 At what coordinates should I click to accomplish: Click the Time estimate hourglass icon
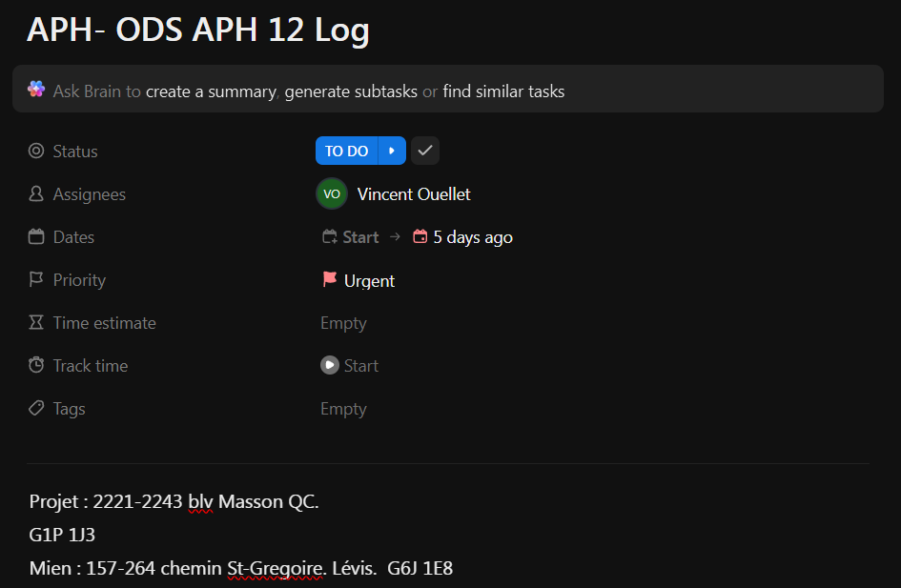[36, 323]
